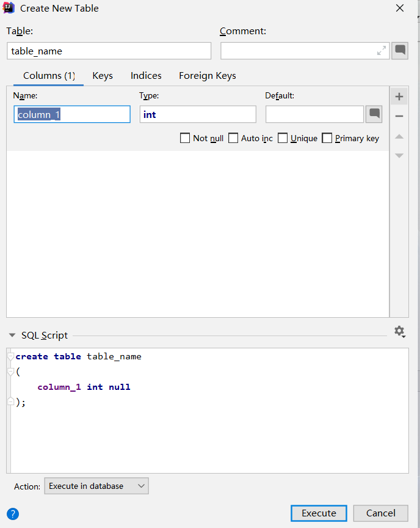This screenshot has height=528, width=420.
Task: Fold the create table statement line
Action: click(x=11, y=357)
